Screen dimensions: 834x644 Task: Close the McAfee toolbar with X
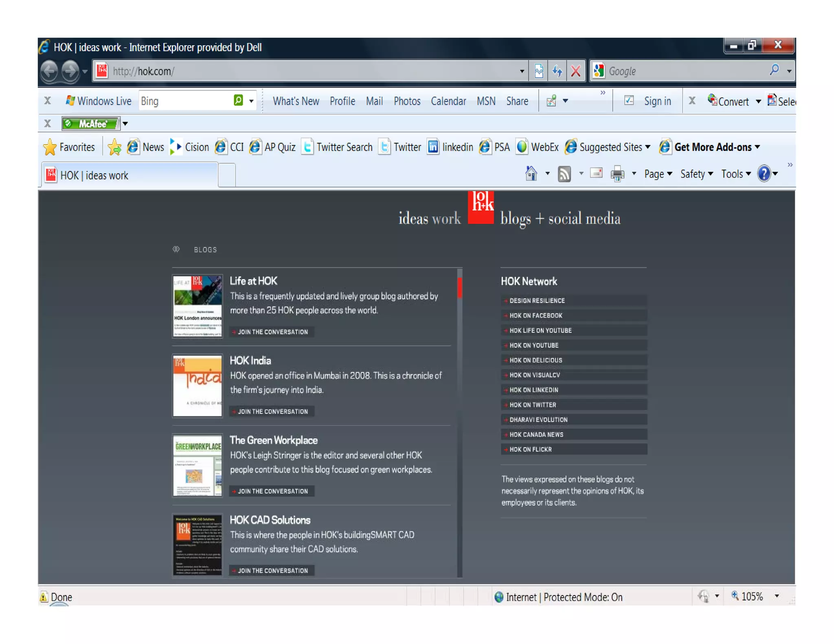coord(48,124)
